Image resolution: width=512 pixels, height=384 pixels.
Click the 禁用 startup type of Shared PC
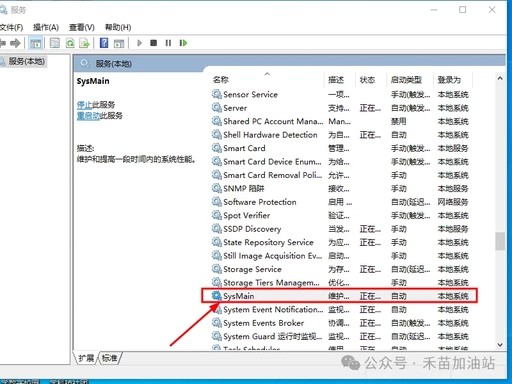399,121
